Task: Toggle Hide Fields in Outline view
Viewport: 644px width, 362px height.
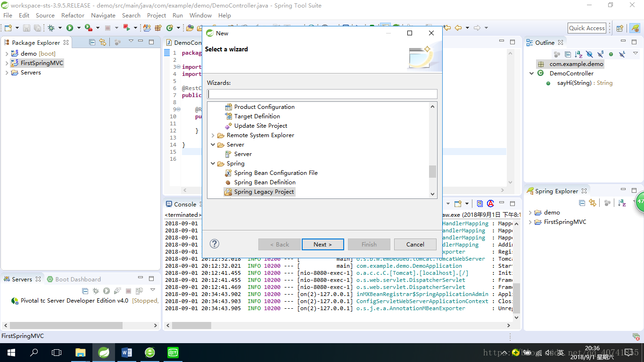Action: pyautogui.click(x=589, y=54)
